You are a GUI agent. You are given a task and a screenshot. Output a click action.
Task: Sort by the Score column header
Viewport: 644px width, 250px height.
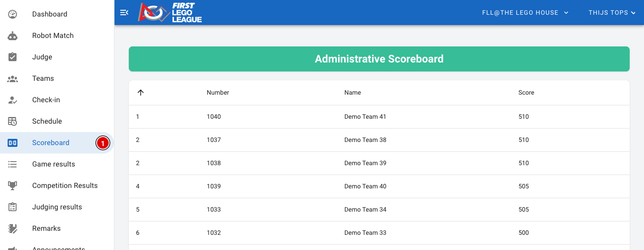(526, 92)
